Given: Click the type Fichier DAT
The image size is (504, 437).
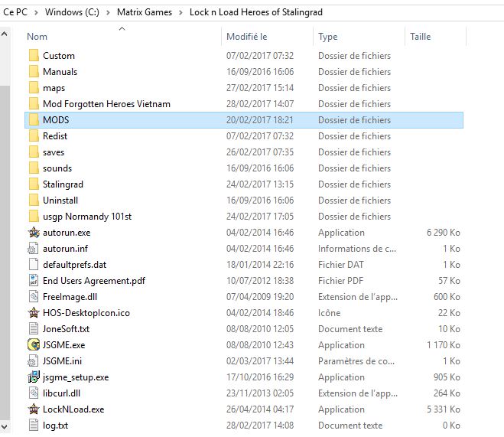Looking at the screenshot, I should tap(340, 265).
